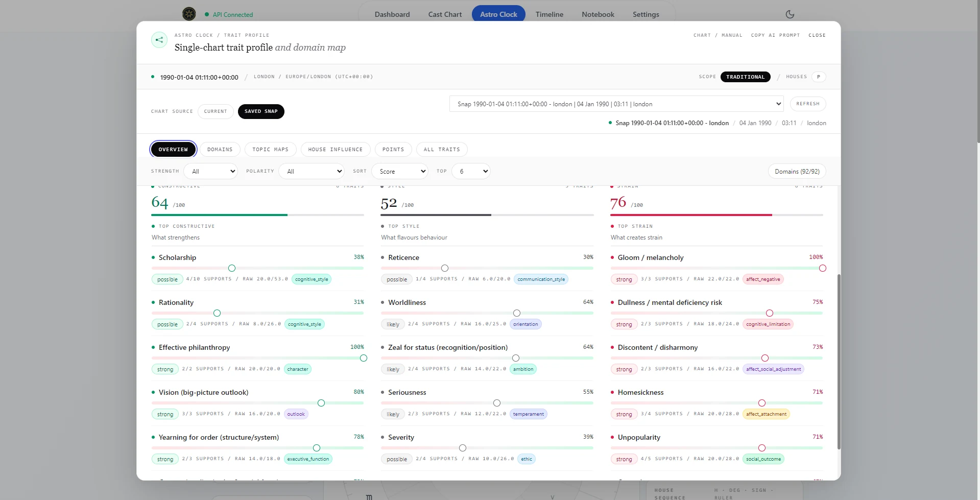
Task: Click the communication_style tag under Reticence
Action: tap(541, 279)
